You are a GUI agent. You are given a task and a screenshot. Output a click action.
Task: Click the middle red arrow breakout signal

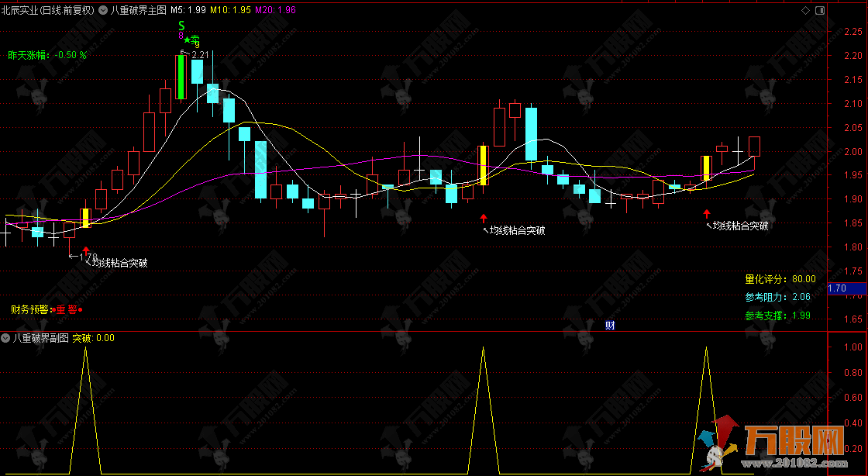pyautogui.click(x=484, y=219)
